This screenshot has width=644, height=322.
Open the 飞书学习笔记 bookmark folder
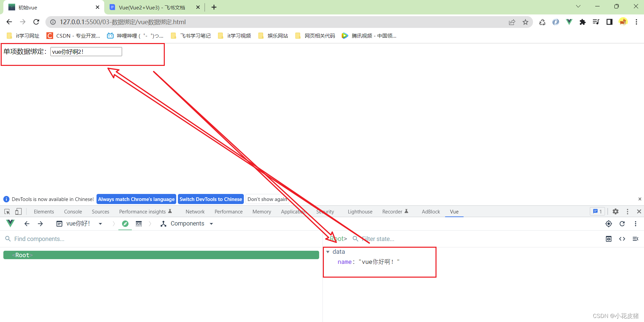point(191,36)
